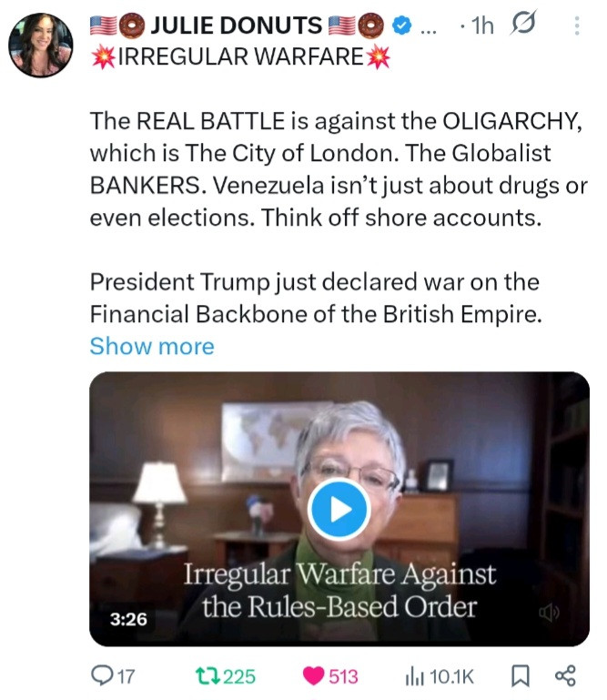Play the Irregular Warfare video
This screenshot has width=607, height=700.
pyautogui.click(x=339, y=510)
